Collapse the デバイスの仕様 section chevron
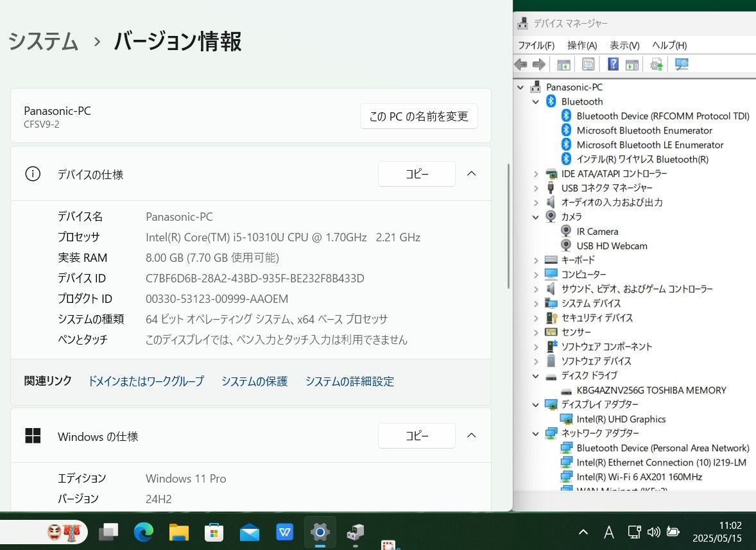The width and height of the screenshot is (756, 550). coord(471,174)
